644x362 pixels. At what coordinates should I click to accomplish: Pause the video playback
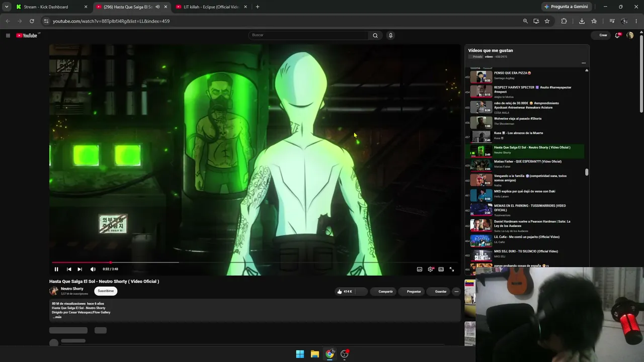(56, 269)
